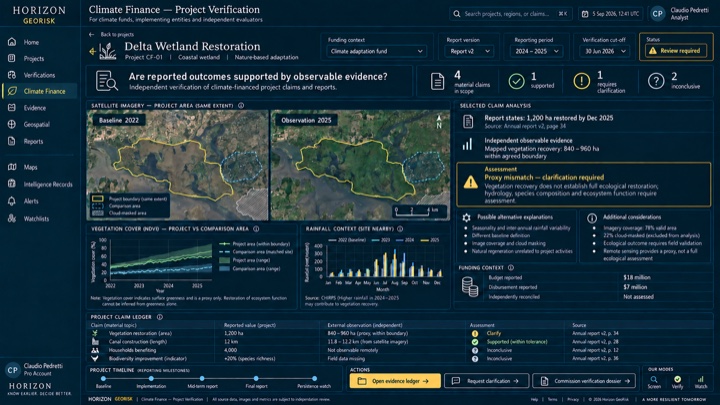Click Commission verification dossier button
The image size is (720, 405).
click(584, 381)
